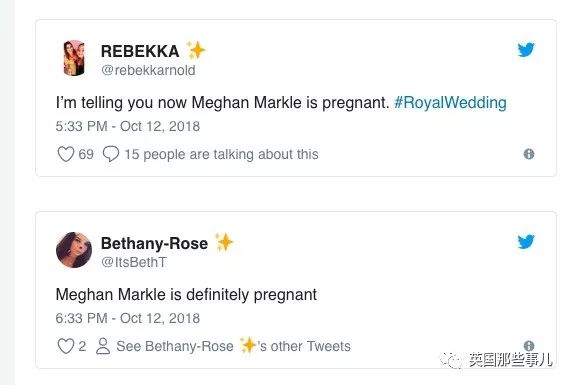Screen dimensions: 571x385
Task: Click the Twitter bird icon on Bethany-Rose's tweet
Action: 526,241
